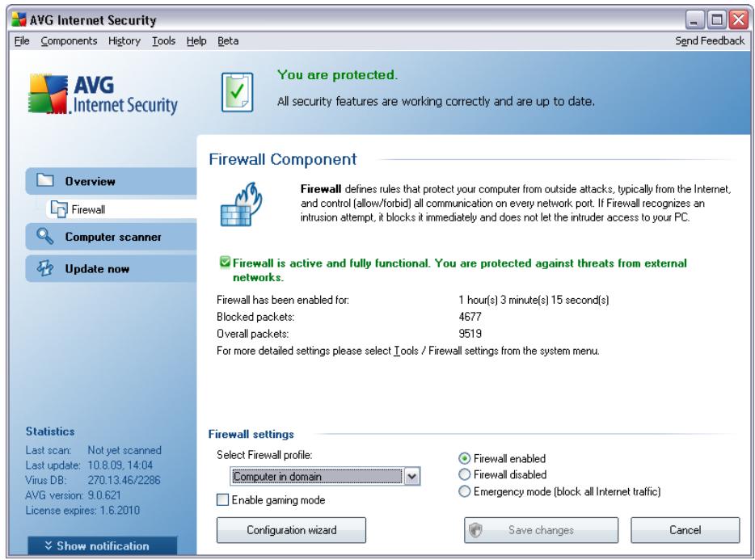Open the Components menu

(69, 41)
